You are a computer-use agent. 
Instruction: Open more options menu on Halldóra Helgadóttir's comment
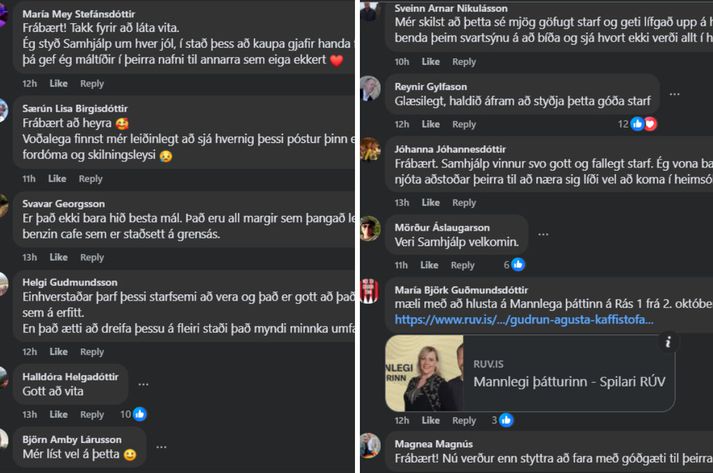(x=143, y=383)
